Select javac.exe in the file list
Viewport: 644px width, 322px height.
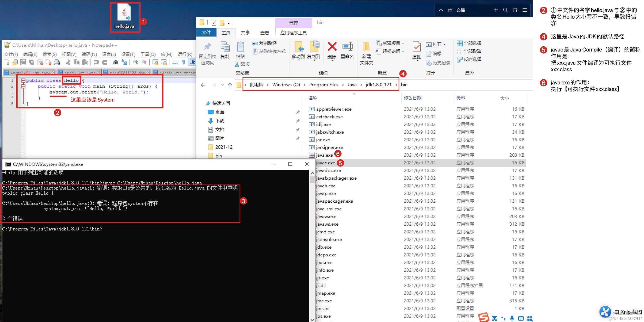tap(325, 163)
